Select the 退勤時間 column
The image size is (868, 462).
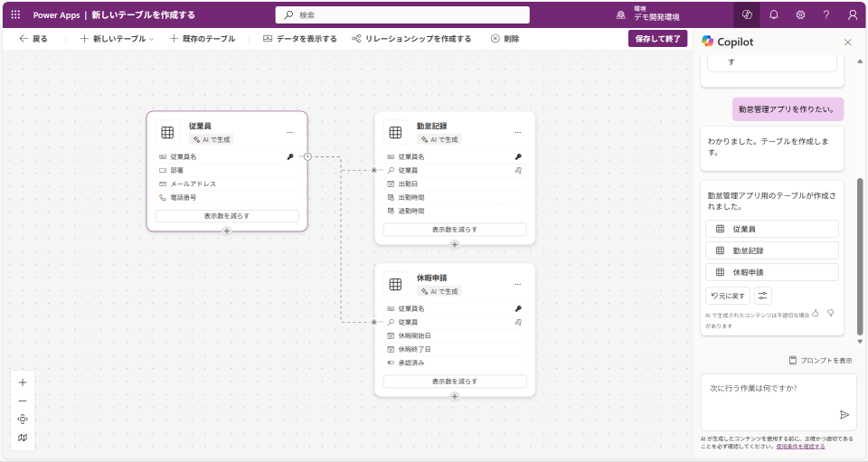point(455,211)
